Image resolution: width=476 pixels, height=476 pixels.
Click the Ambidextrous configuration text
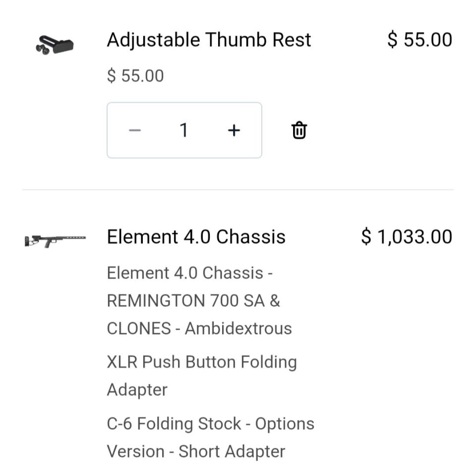(199, 328)
